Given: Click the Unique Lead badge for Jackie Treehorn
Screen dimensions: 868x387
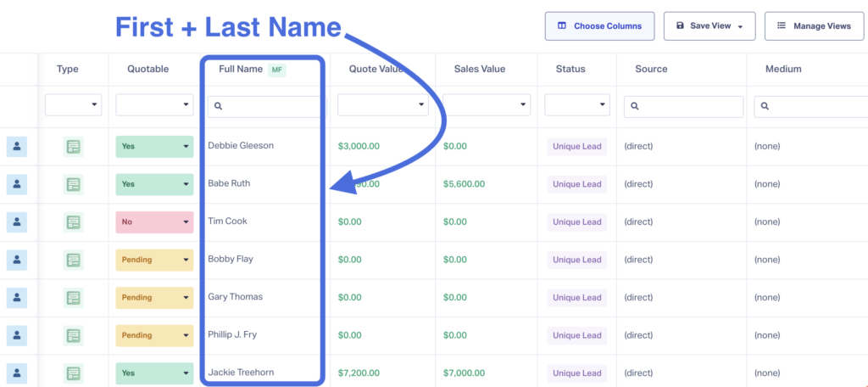Looking at the screenshot, I should 576,373.
